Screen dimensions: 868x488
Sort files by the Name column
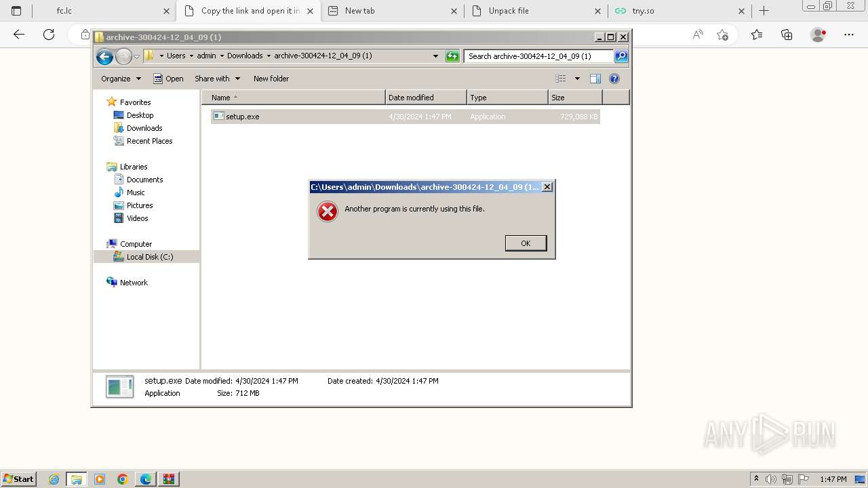coord(294,98)
